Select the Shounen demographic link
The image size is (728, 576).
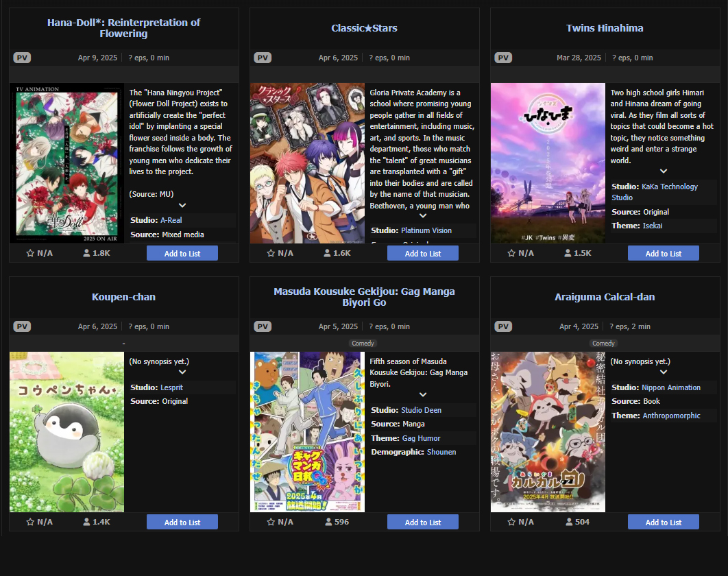pos(441,452)
